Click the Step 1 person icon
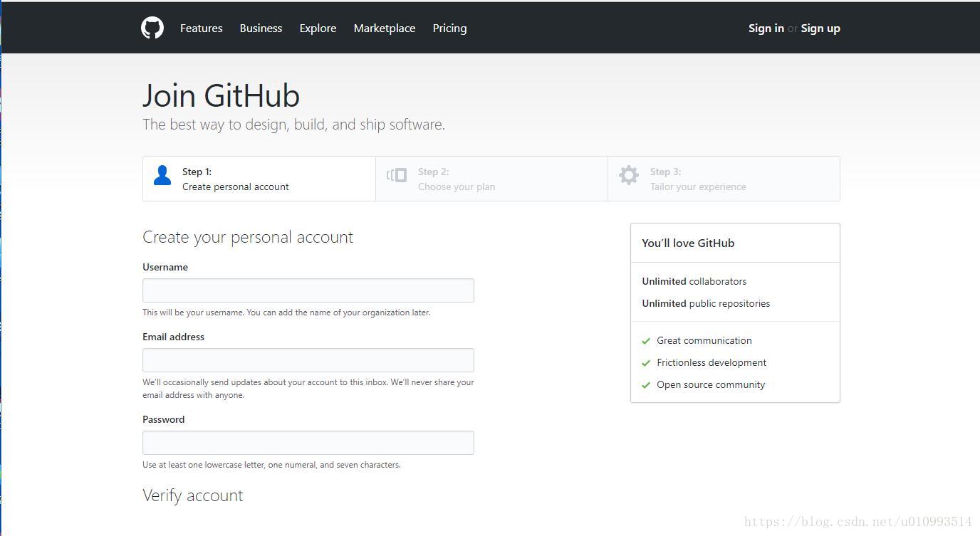The width and height of the screenshot is (980, 536). coord(162,175)
